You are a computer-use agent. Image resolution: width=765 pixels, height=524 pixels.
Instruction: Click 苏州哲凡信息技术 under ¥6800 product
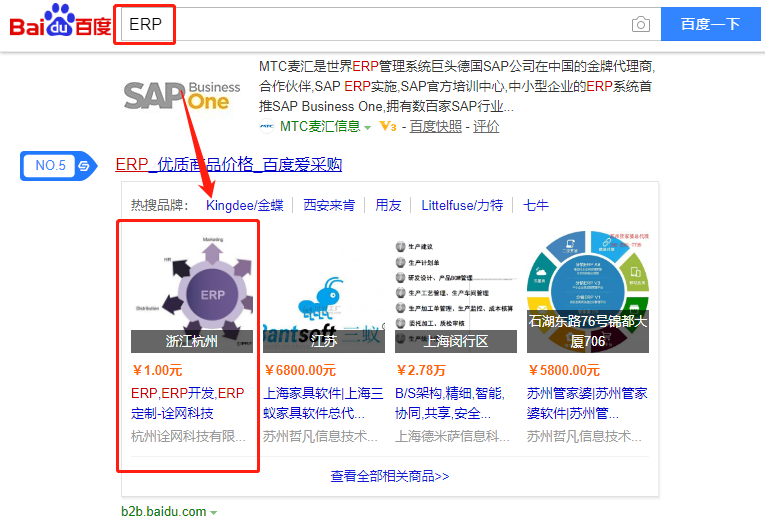pyautogui.click(x=320, y=436)
